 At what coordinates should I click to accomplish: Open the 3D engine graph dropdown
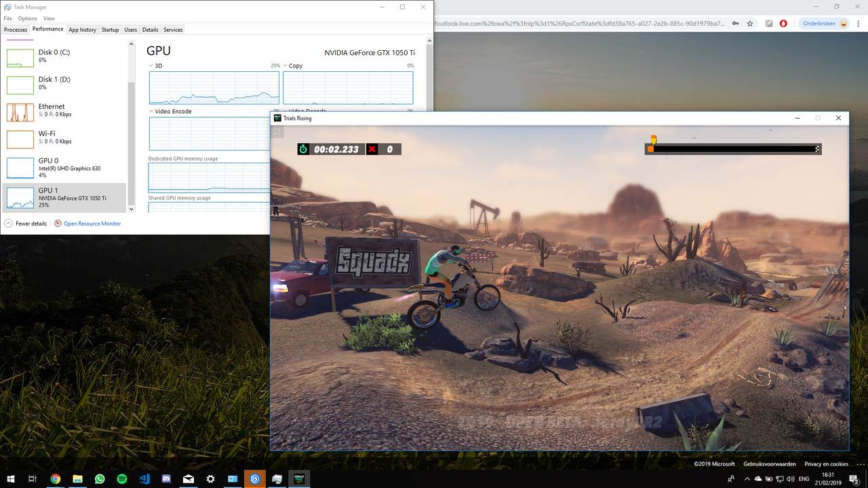pos(152,66)
